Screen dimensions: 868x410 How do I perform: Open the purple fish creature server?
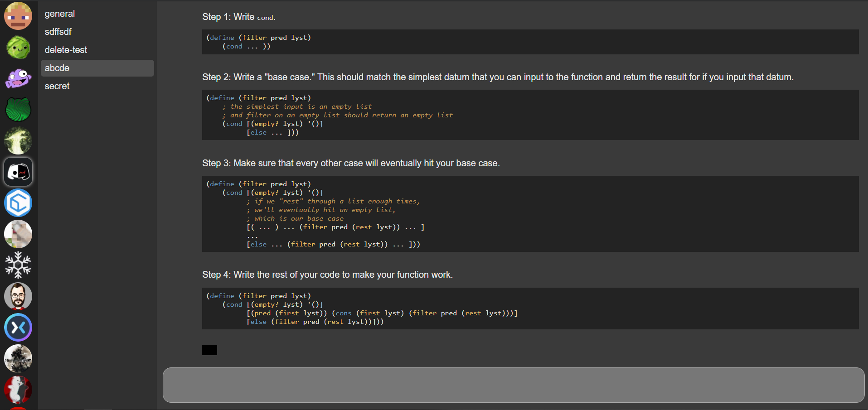coord(18,78)
